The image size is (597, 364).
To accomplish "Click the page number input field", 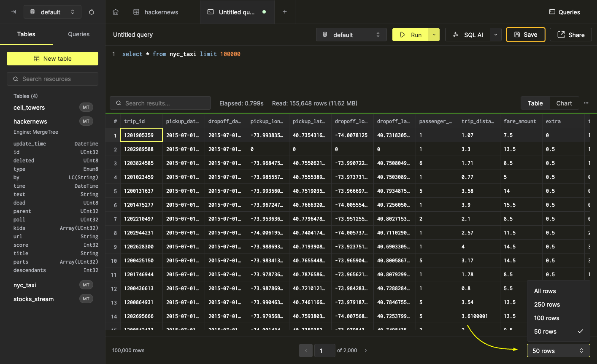I will pyautogui.click(x=324, y=350).
